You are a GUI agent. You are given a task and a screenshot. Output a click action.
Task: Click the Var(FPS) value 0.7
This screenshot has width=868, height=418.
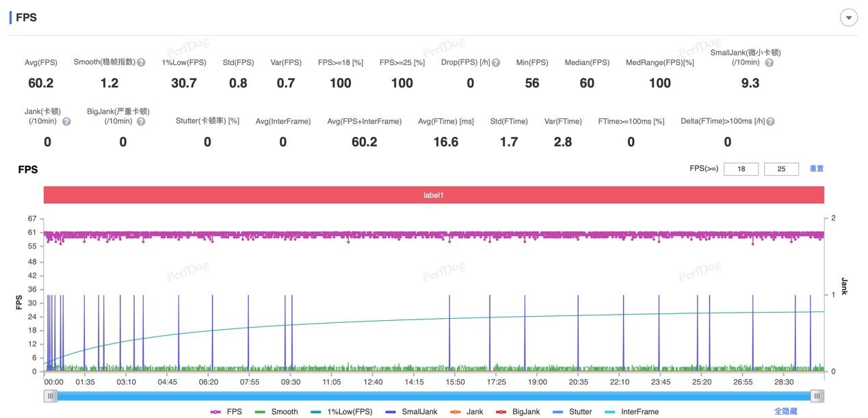tap(286, 83)
